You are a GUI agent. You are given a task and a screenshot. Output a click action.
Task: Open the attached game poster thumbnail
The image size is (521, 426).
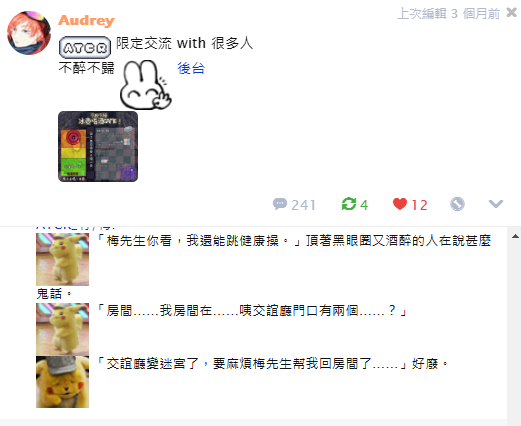point(98,146)
